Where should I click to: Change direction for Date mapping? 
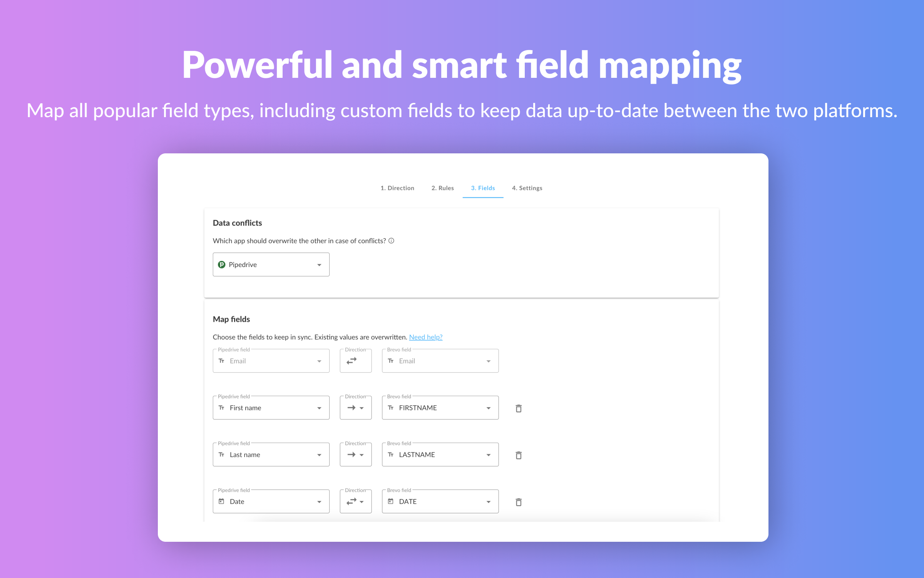coord(356,501)
